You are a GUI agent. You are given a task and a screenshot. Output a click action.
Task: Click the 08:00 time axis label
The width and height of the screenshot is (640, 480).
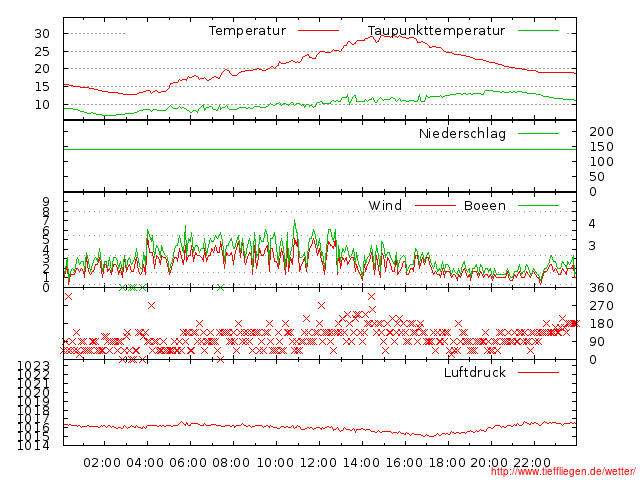click(231, 463)
